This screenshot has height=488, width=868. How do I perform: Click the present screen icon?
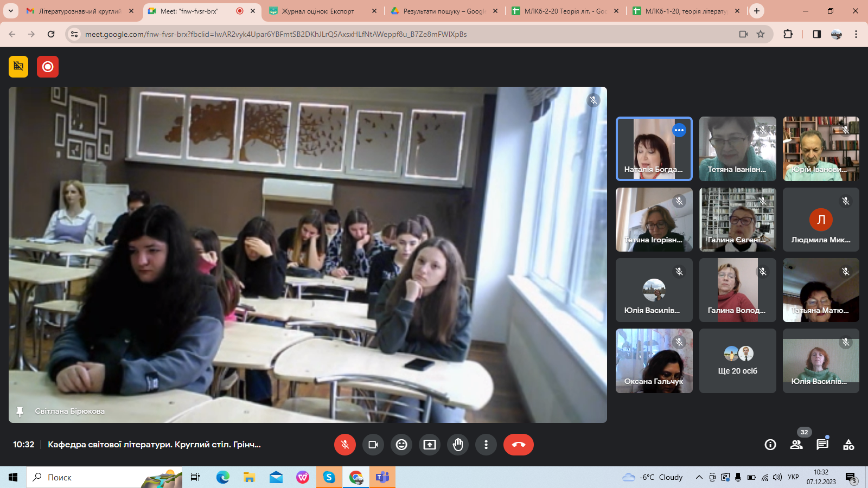click(x=430, y=445)
